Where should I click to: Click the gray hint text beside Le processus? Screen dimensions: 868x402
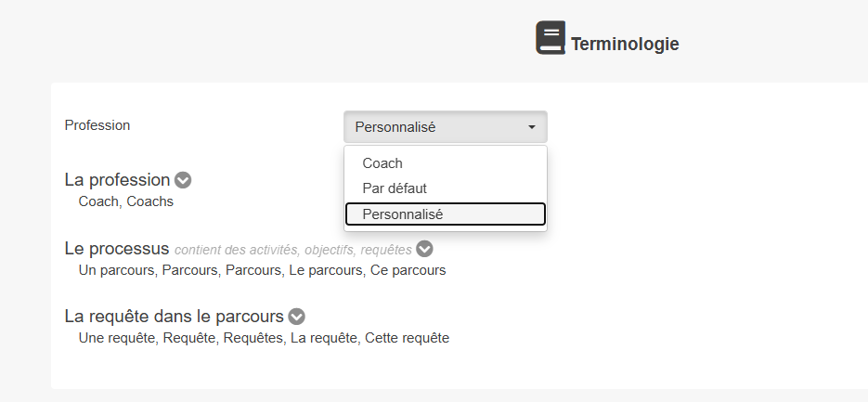pyautogui.click(x=292, y=250)
